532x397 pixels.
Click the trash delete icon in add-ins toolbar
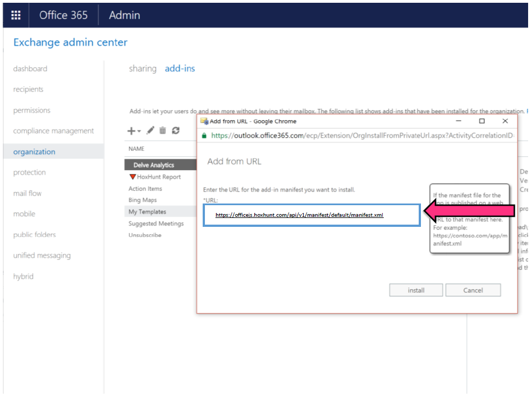[x=163, y=131]
